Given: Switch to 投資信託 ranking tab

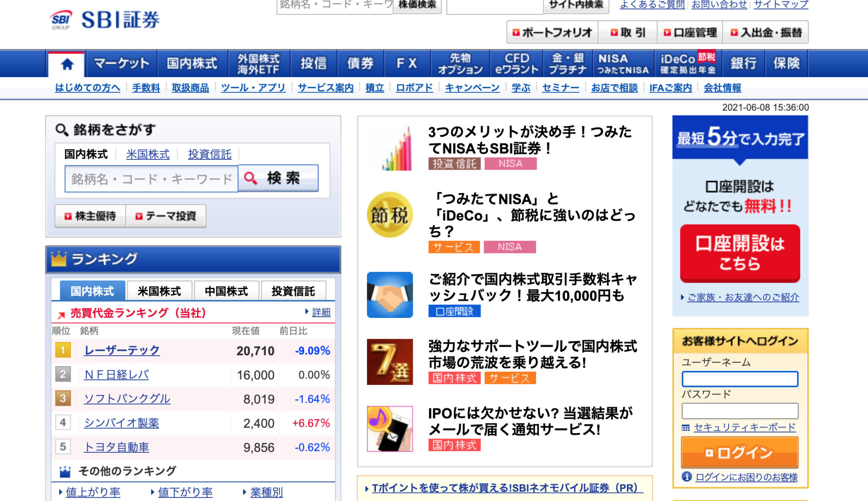Looking at the screenshot, I should 293,291.
